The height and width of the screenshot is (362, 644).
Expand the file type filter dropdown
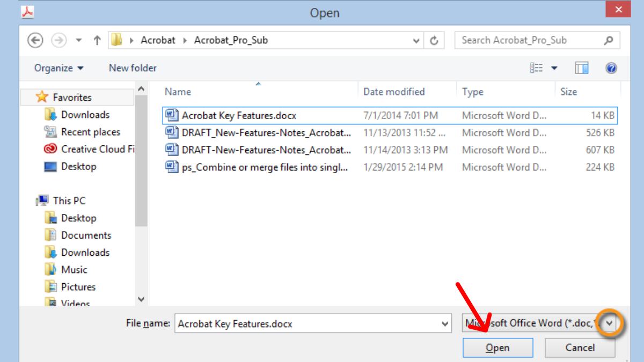(609, 323)
